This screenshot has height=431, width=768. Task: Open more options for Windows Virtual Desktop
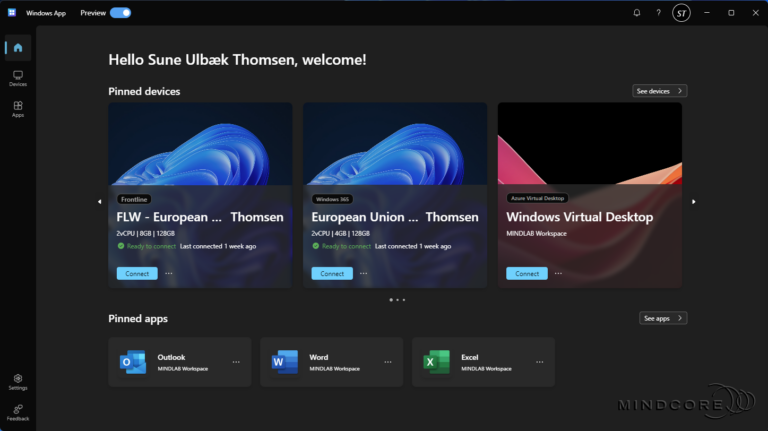557,273
